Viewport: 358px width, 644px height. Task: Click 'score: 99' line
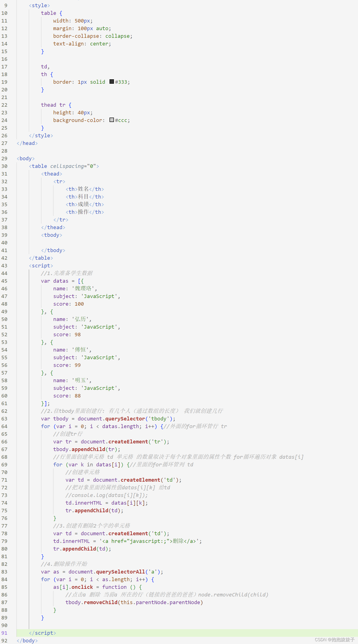tap(67, 365)
